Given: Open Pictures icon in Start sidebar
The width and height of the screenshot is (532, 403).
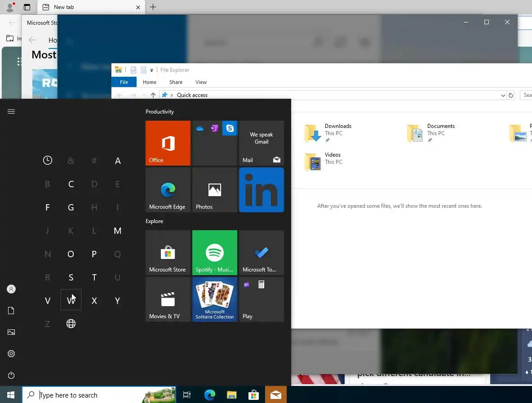Looking at the screenshot, I should (11, 332).
